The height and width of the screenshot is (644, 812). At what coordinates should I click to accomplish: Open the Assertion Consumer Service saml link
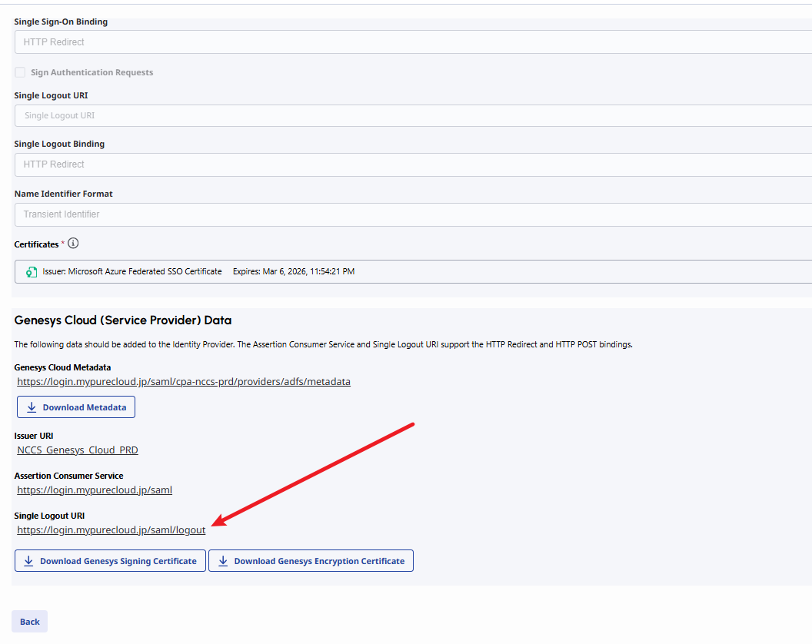click(x=95, y=490)
